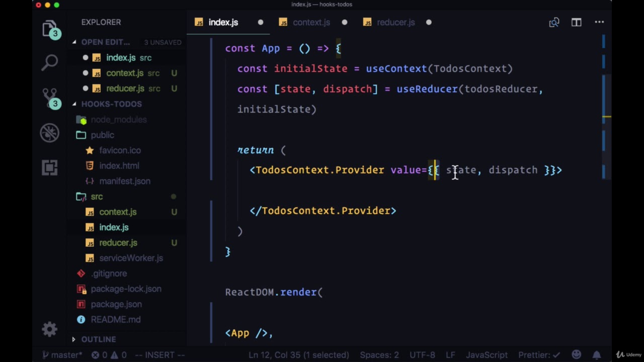The image size is (644, 362).
Task: Change file encoding via UTF-8
Action: [x=422, y=354]
